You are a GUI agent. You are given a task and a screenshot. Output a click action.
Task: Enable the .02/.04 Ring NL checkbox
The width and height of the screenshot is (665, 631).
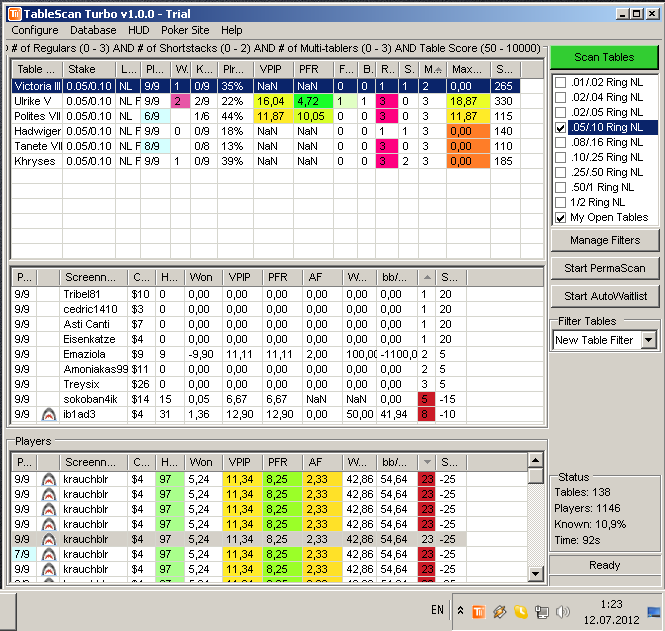pyautogui.click(x=560, y=97)
